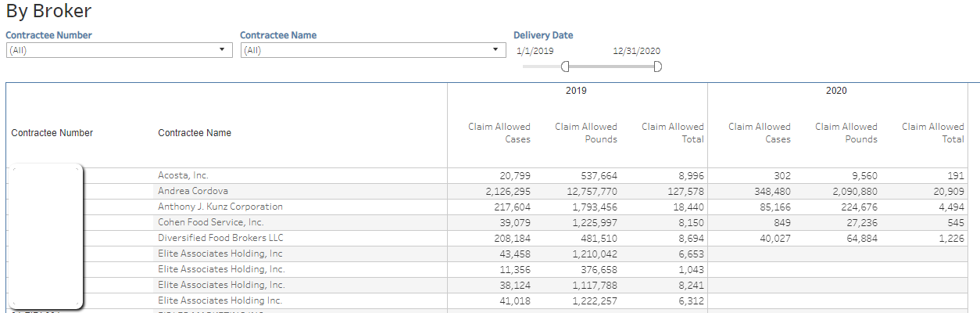The height and width of the screenshot is (313, 980).
Task: Click the 217,604 cases value
Action: 513,207
